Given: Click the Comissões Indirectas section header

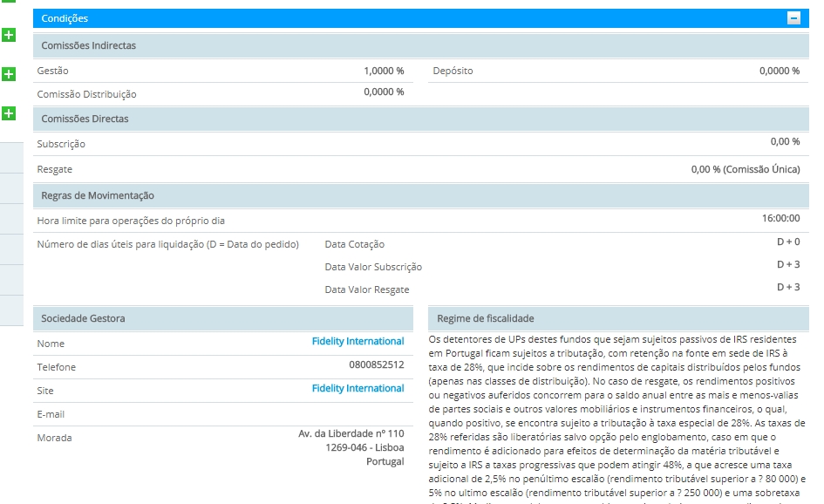Looking at the screenshot, I should point(89,45).
